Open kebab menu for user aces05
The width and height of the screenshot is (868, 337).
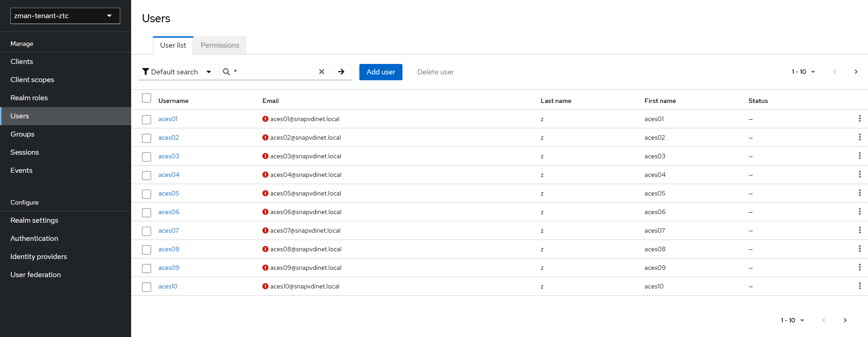(859, 193)
